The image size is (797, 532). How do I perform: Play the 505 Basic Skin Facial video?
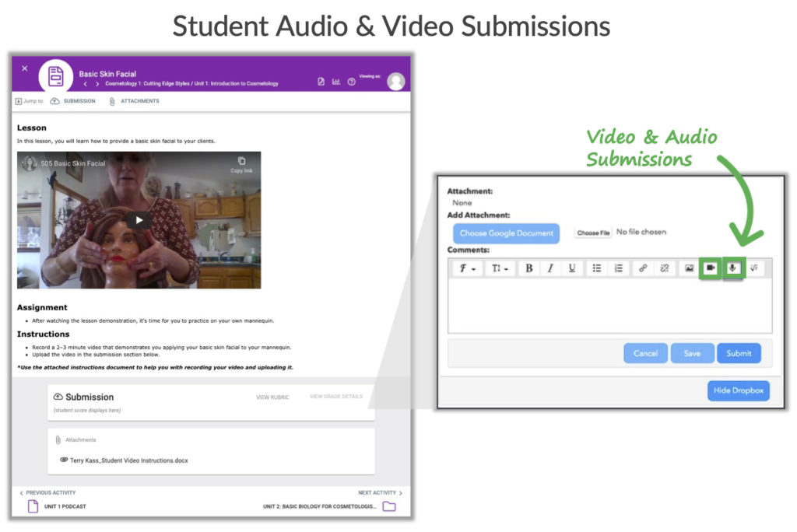(139, 220)
